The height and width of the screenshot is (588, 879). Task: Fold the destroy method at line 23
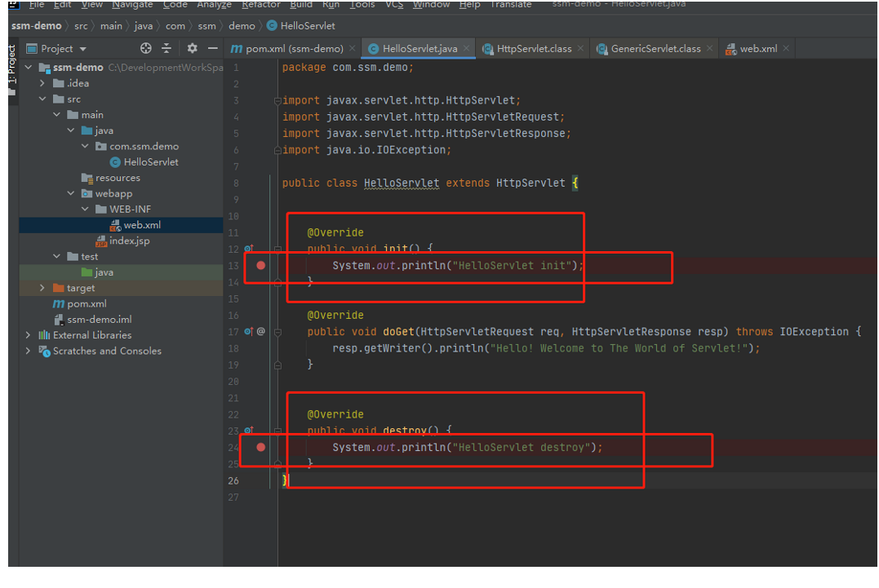click(x=277, y=431)
